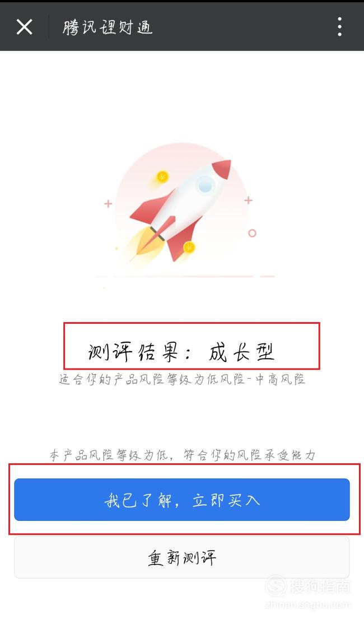Click the rocket's yellow flame exhaust
This screenshot has height=624, width=364.
click(143, 243)
